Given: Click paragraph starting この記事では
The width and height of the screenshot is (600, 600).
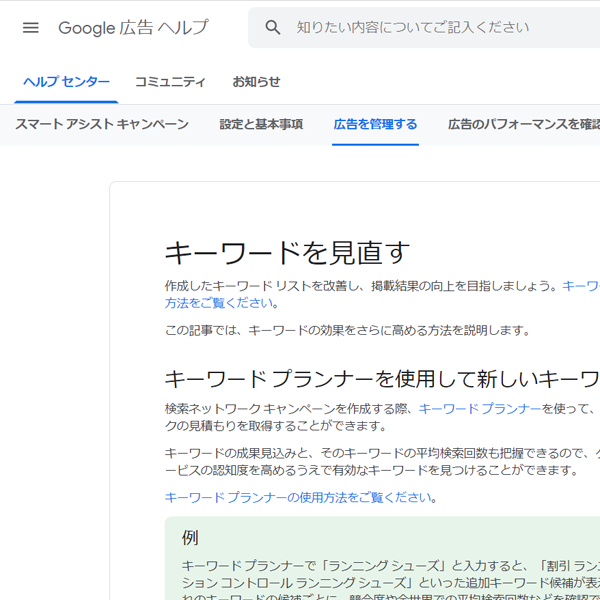Looking at the screenshot, I should (347, 330).
